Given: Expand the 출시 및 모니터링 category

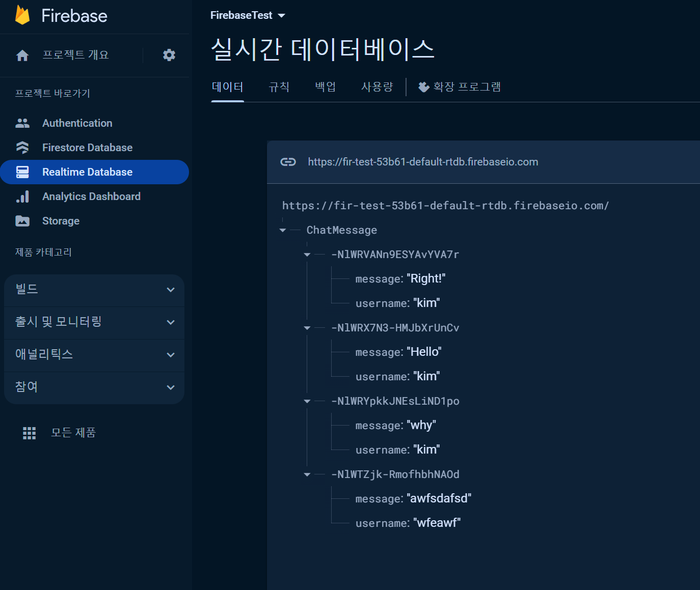Looking at the screenshot, I should pyautogui.click(x=94, y=322).
